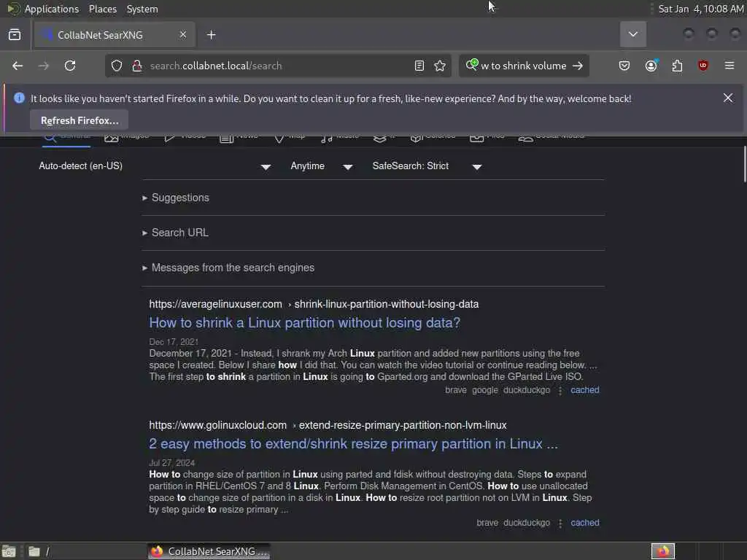747x560 pixels.
Task: Select the CollabNet SearXNG browser tab
Action: click(x=115, y=35)
